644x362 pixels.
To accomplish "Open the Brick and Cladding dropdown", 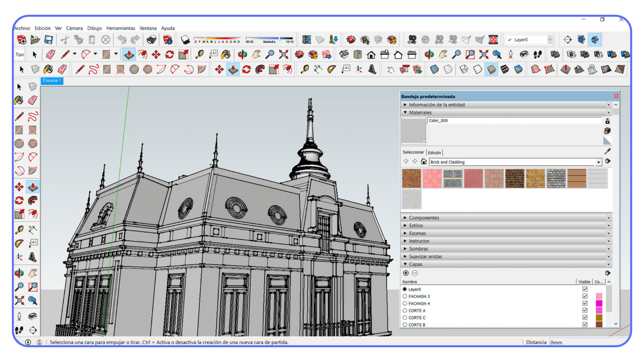I will click(x=599, y=162).
